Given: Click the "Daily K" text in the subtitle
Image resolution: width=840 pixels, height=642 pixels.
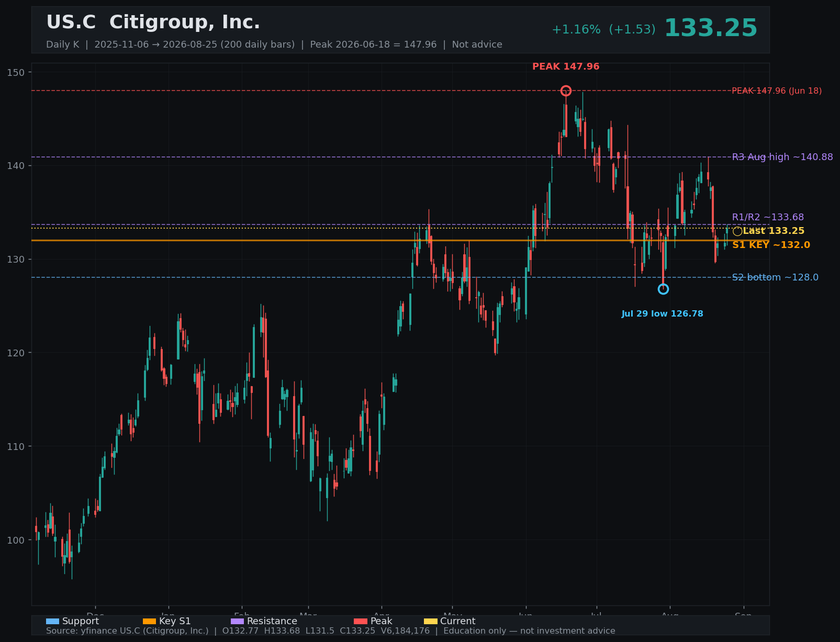Looking at the screenshot, I should tap(63, 44).
